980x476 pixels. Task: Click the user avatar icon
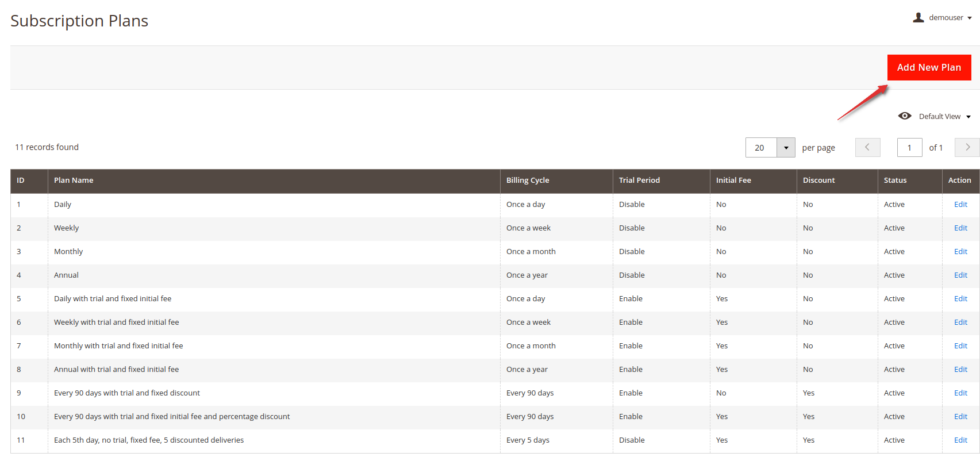(x=918, y=18)
